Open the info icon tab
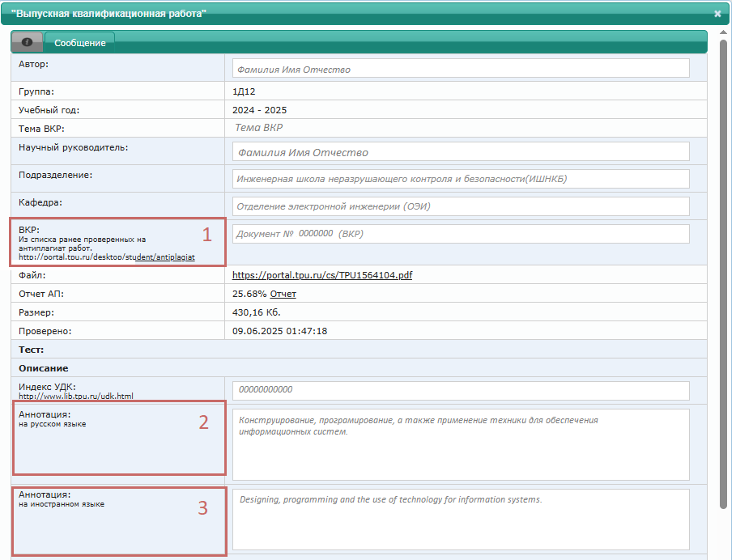Screen dimensions: 736x560 pos(28,42)
